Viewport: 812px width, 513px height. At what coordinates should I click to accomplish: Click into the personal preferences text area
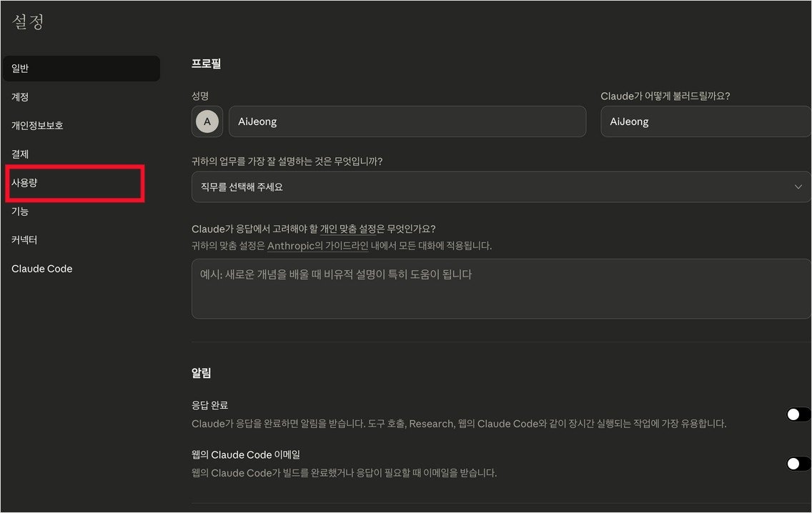[x=500, y=289]
